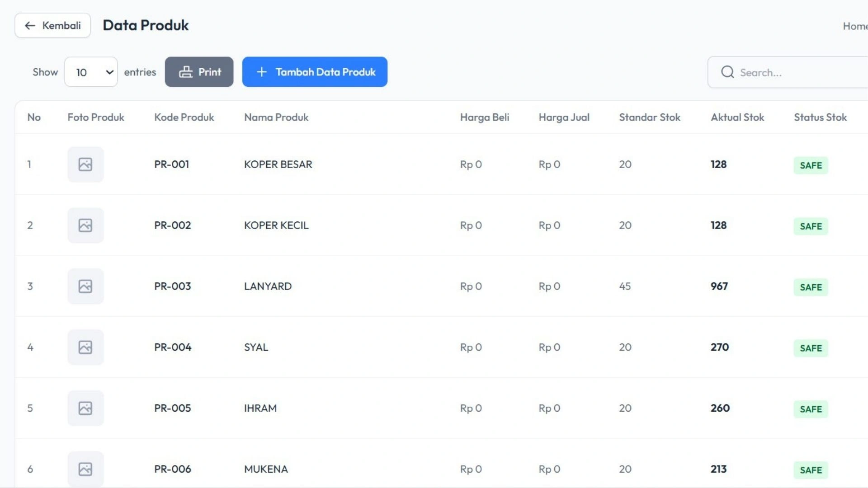Click SYAL product photo icon
The height and width of the screenshot is (488, 868).
click(x=85, y=347)
